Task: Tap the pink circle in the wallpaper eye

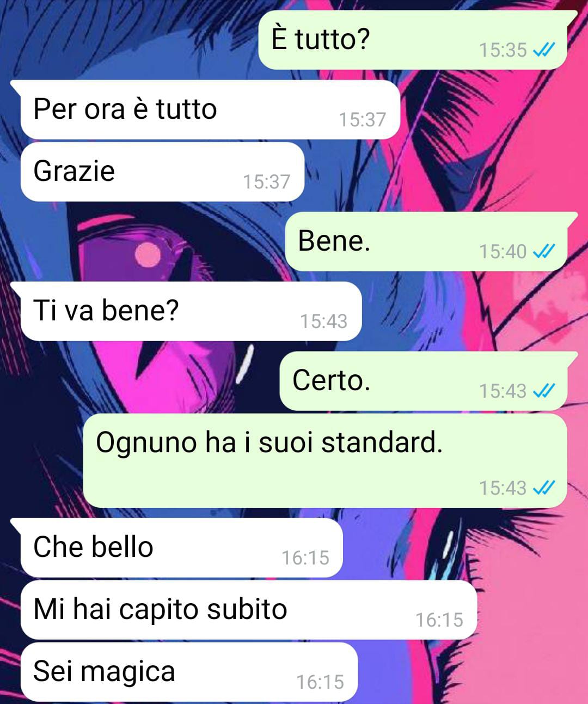Action: coord(148,255)
